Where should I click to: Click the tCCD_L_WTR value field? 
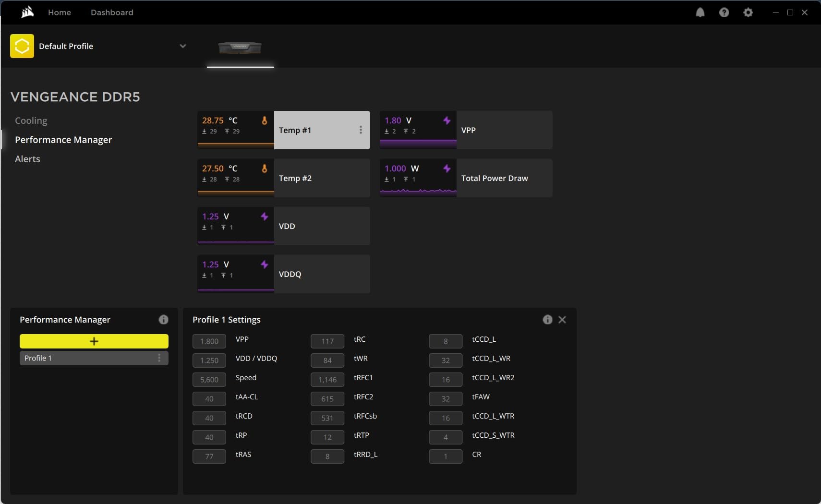pyautogui.click(x=446, y=418)
